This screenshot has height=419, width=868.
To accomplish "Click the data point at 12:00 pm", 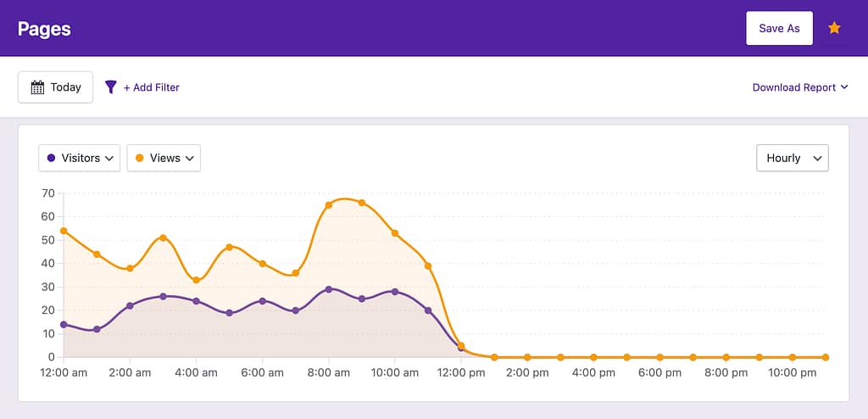I will [461, 346].
